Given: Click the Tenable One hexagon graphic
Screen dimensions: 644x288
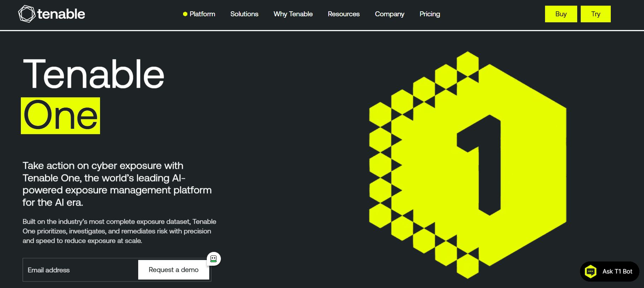Looking at the screenshot, I should pyautogui.click(x=468, y=165).
